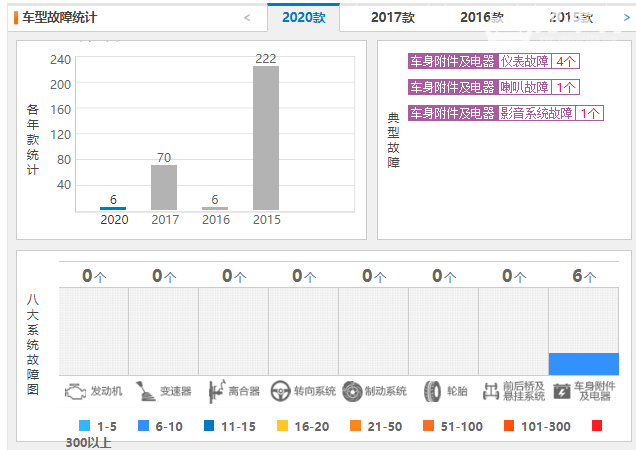Click the gearbox 变速器 icon
Viewport: 636px width, 450px height.
(x=146, y=391)
